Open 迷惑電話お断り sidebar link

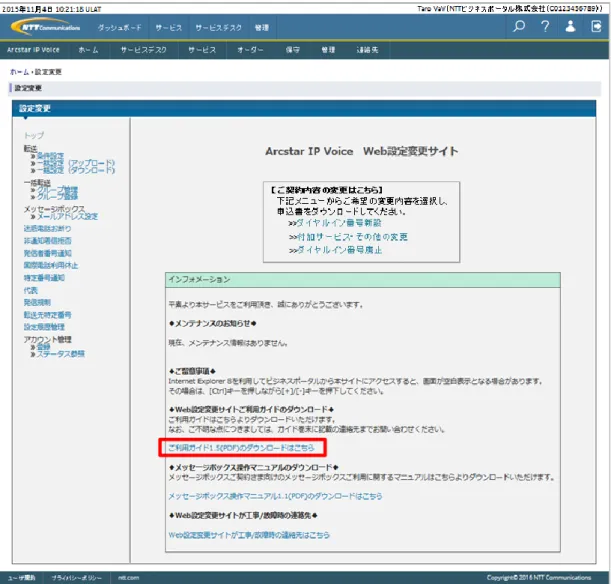pos(48,228)
